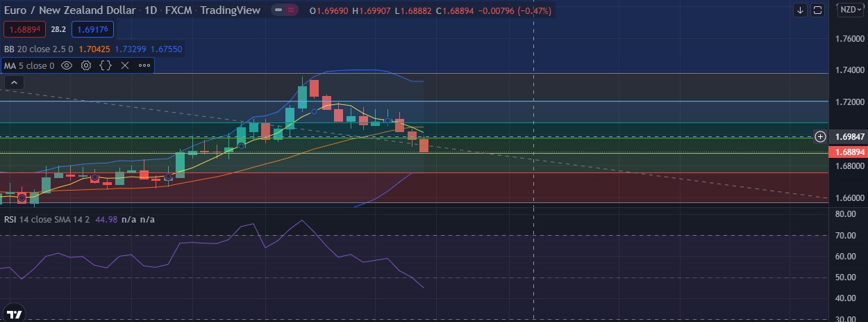The width and height of the screenshot is (868, 322).
Task: Click the market status dash indicator
Action: 278,10
